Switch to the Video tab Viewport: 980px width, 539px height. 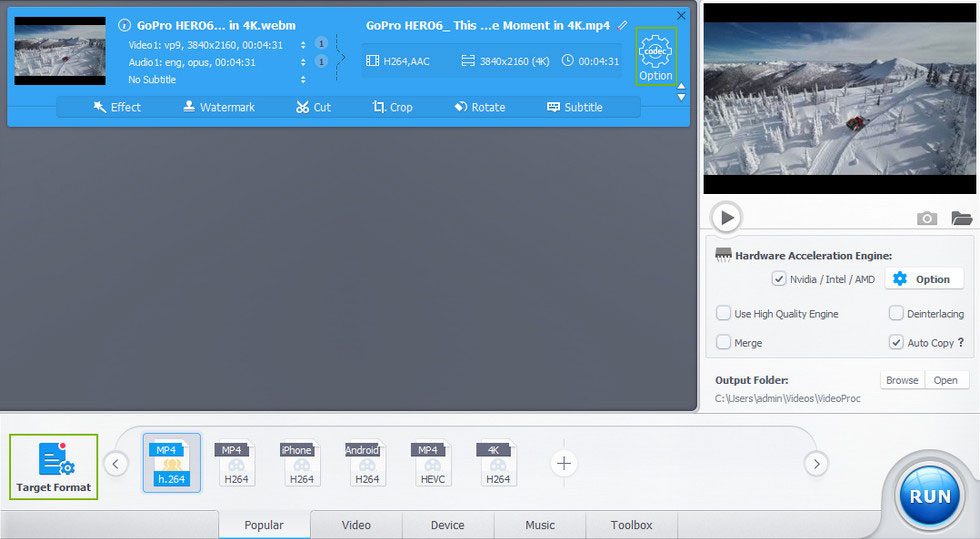point(356,525)
